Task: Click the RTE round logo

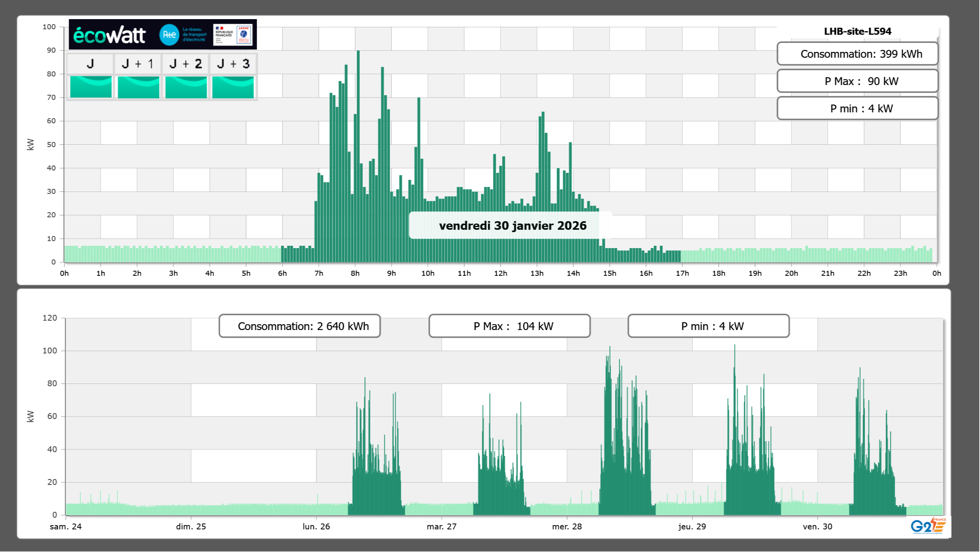Action: coord(169,35)
